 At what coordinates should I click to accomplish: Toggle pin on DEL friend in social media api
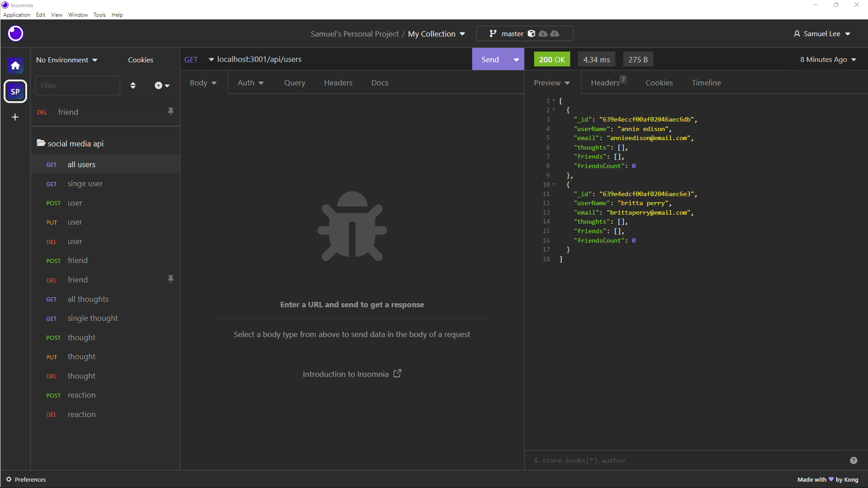(170, 279)
